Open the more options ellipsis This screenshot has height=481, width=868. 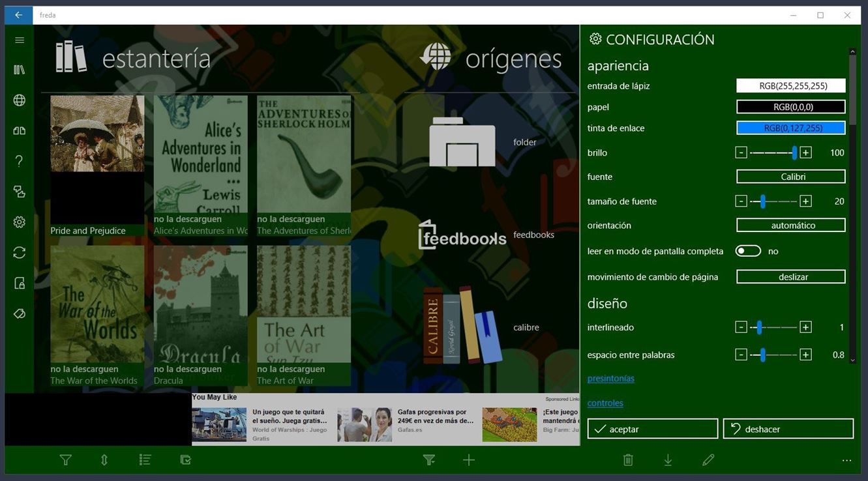coord(846,461)
